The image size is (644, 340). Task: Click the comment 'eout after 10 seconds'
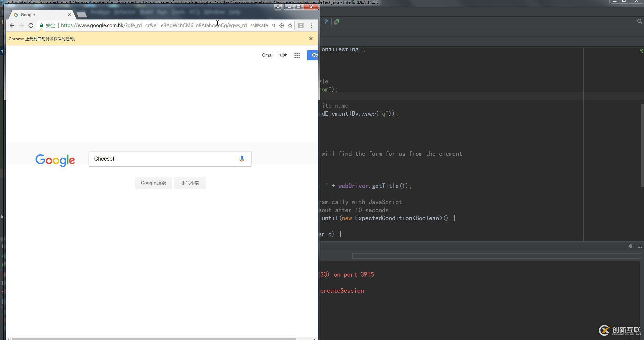point(354,210)
